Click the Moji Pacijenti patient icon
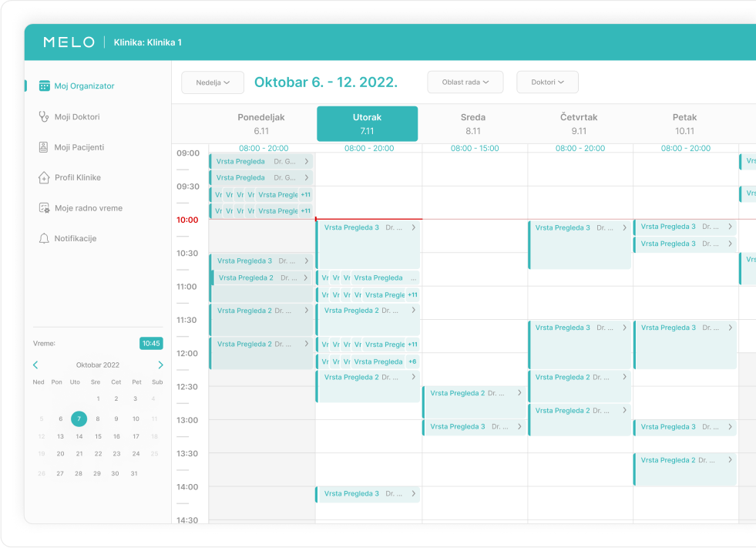The width and height of the screenshot is (756, 548). (x=44, y=147)
